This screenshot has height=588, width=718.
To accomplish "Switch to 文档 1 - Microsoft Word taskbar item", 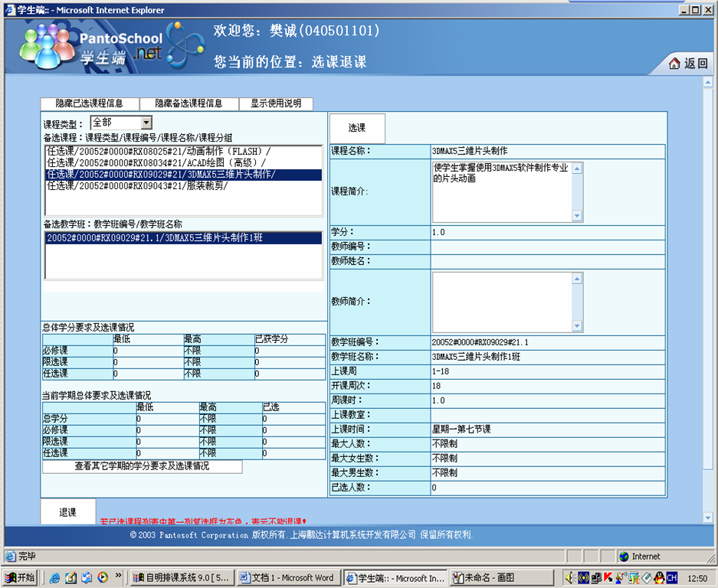I will coord(286,578).
